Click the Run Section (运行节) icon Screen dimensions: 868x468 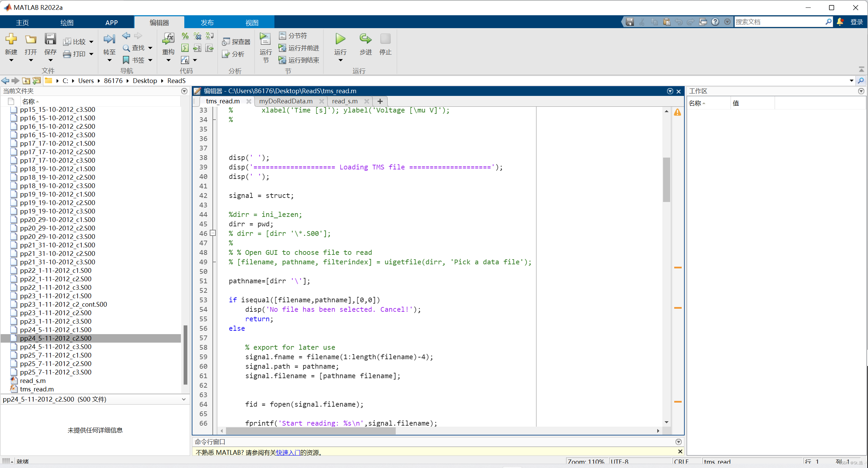265,39
